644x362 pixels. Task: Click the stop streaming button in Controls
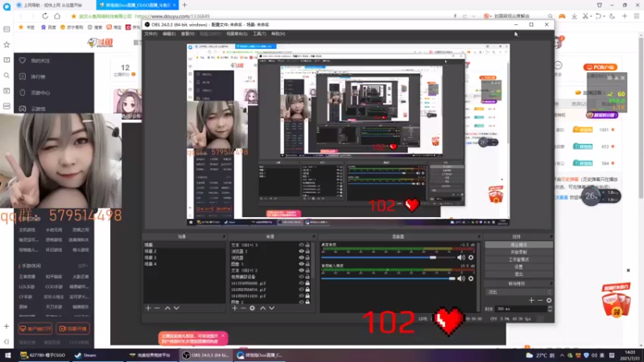click(518, 245)
